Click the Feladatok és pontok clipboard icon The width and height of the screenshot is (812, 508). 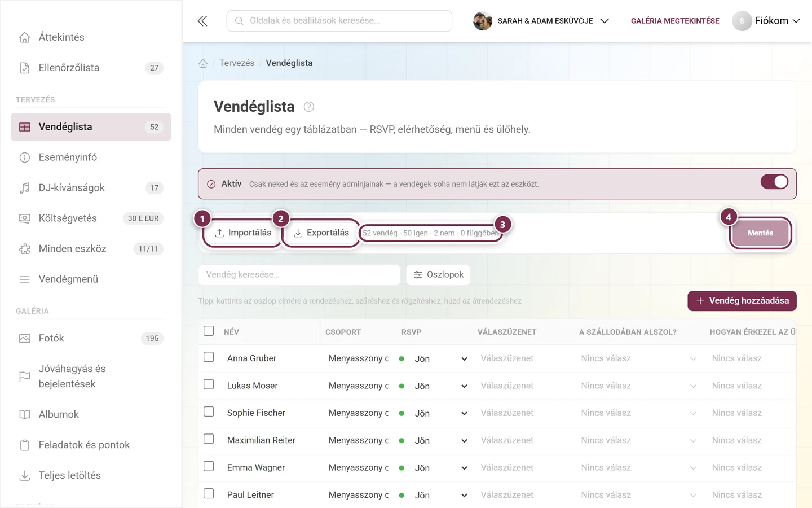[25, 445]
